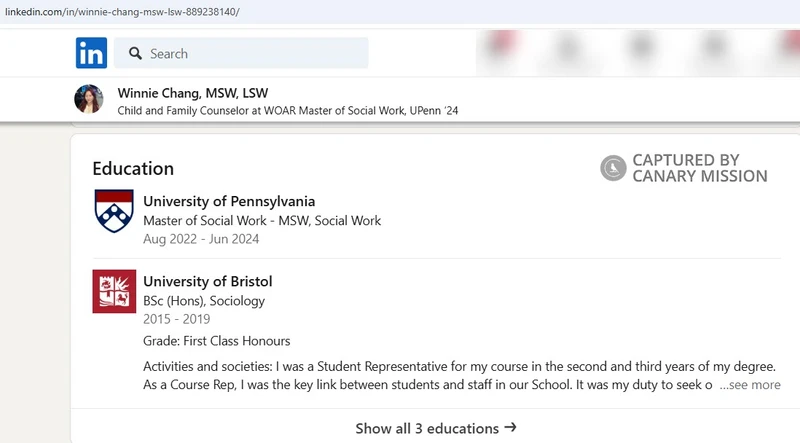Image resolution: width=800 pixels, height=443 pixels.
Task: Click the Canary Mission bird watermark icon
Action: click(x=613, y=168)
